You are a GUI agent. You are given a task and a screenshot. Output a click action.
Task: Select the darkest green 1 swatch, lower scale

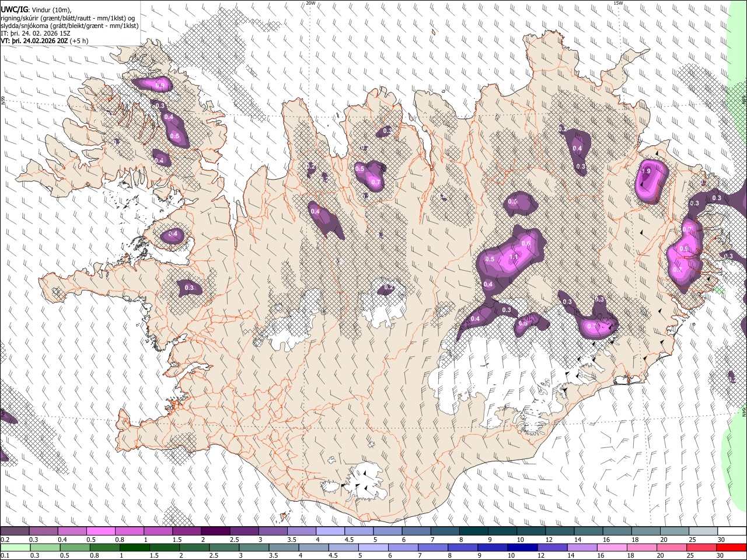(134, 548)
